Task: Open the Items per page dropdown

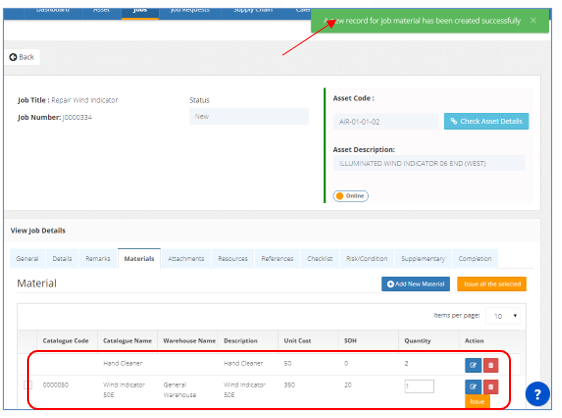Action: [x=503, y=316]
